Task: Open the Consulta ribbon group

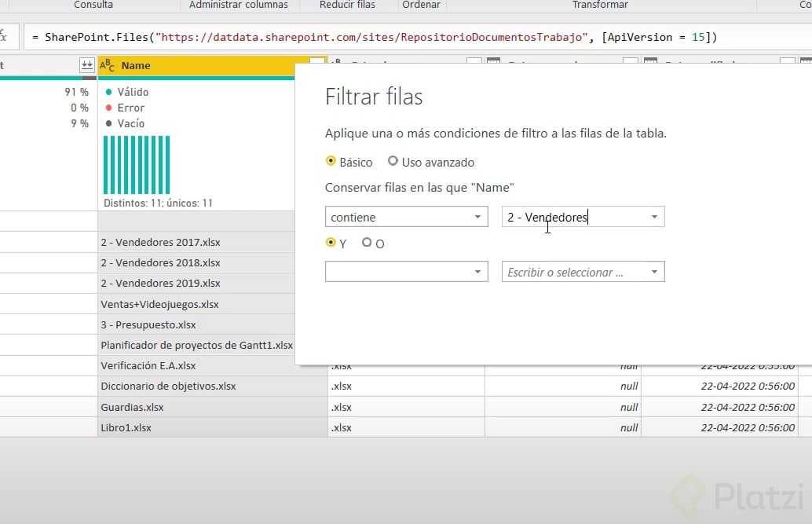Action: click(93, 5)
